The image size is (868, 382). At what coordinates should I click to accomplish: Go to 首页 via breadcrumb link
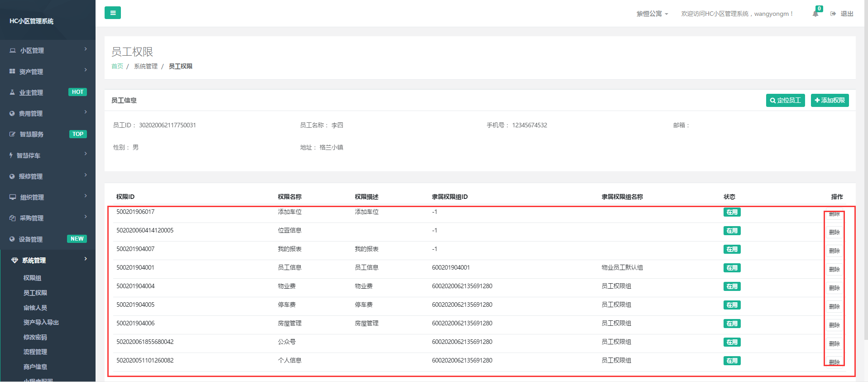(117, 66)
